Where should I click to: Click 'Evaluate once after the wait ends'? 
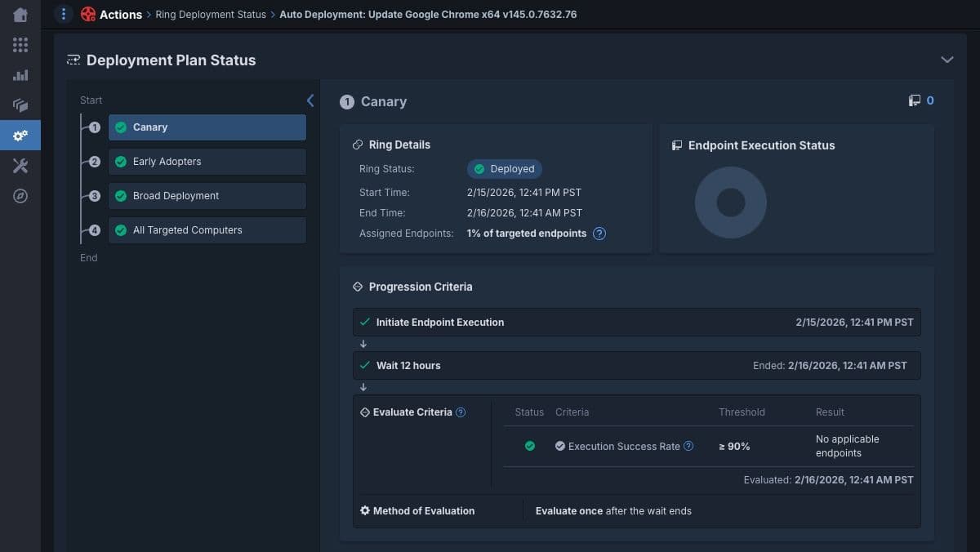coord(613,510)
